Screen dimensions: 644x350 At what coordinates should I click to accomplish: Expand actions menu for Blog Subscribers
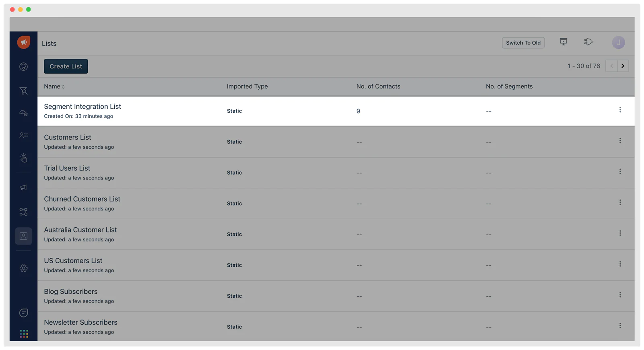[x=620, y=295]
